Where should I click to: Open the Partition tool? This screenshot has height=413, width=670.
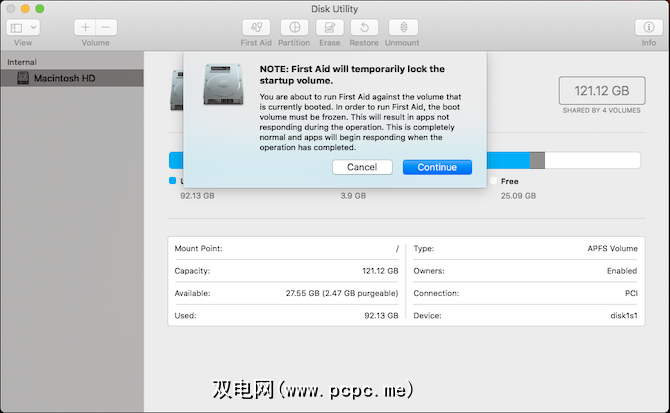coord(294,28)
